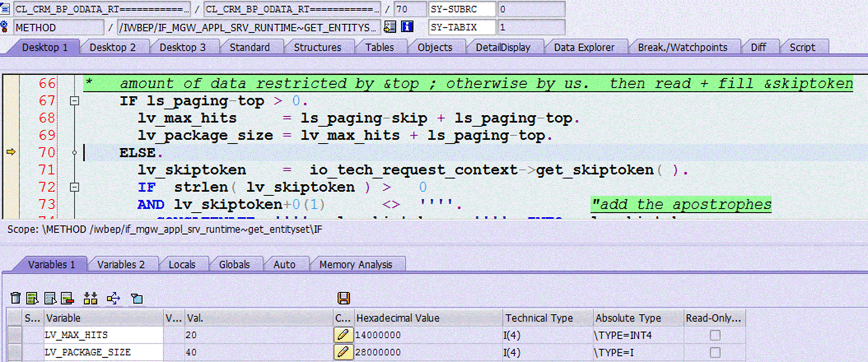Click the Absolute Type column header

point(638,318)
